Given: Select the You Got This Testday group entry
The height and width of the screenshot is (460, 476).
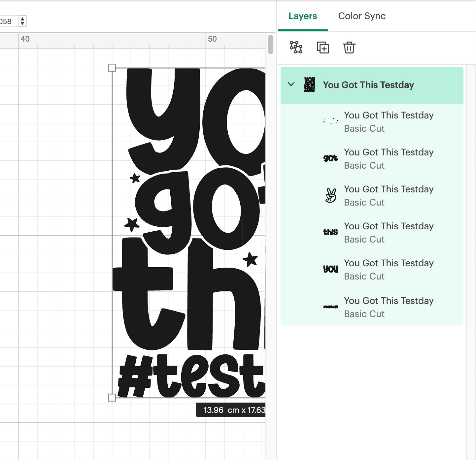Looking at the screenshot, I should click(x=368, y=85).
